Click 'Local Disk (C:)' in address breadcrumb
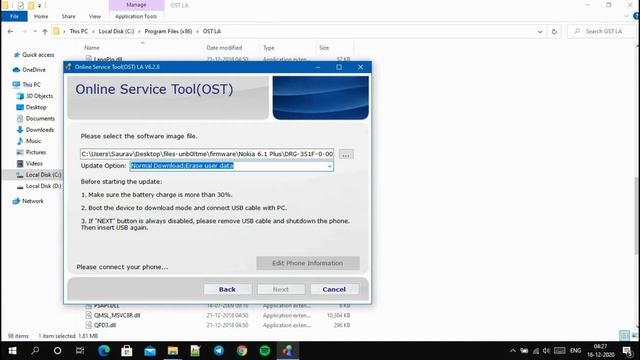This screenshot has height=360, width=640. coord(116,31)
